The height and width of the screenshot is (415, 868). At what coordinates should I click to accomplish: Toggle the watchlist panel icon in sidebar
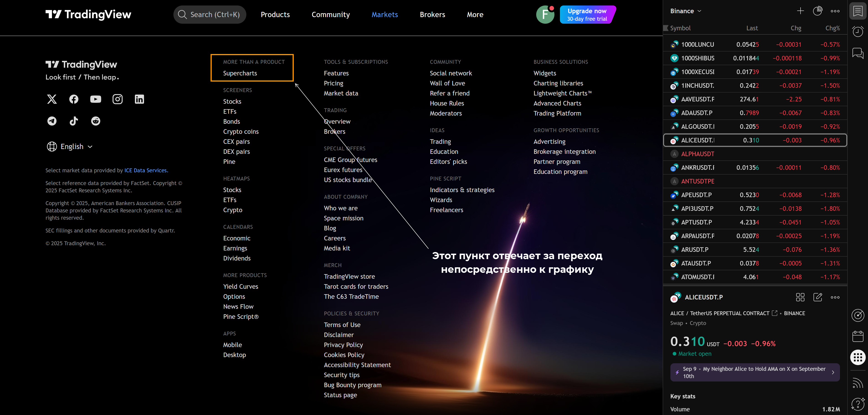pos(858,11)
